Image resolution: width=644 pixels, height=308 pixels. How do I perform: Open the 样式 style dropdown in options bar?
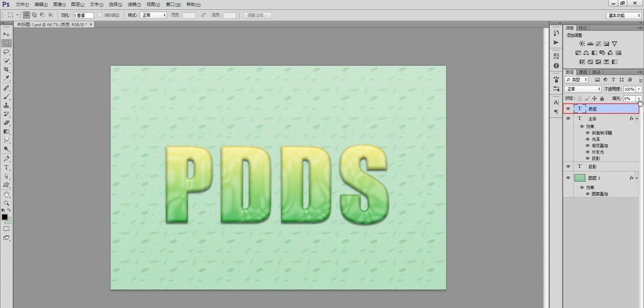(153, 15)
